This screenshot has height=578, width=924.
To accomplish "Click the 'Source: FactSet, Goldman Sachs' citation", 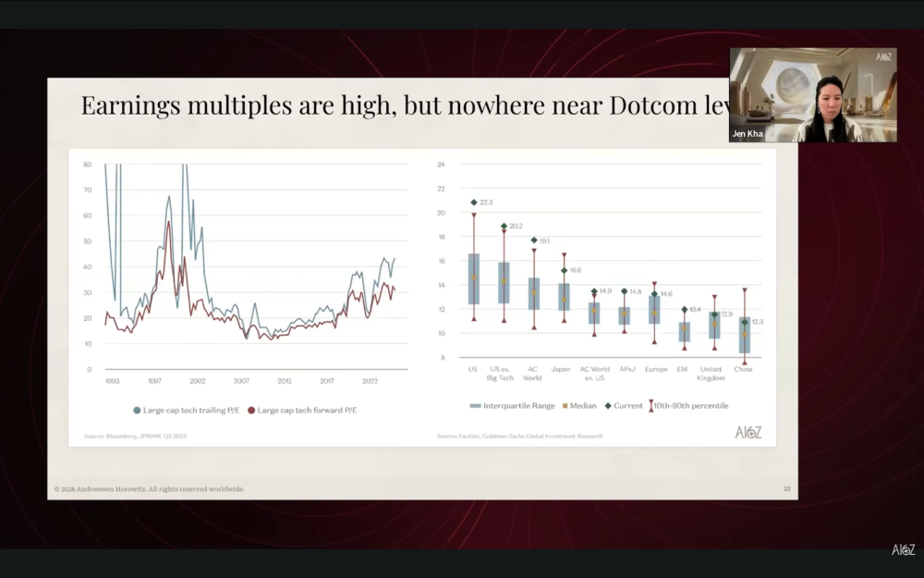I will (519, 437).
